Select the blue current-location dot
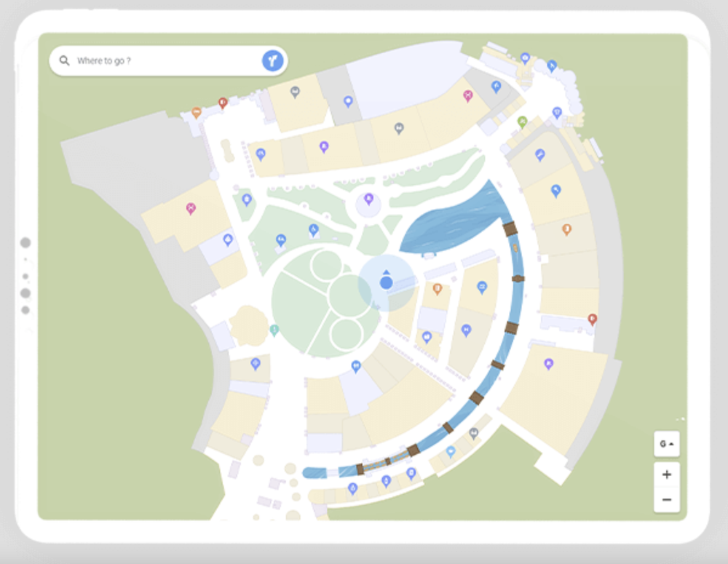 (x=387, y=282)
